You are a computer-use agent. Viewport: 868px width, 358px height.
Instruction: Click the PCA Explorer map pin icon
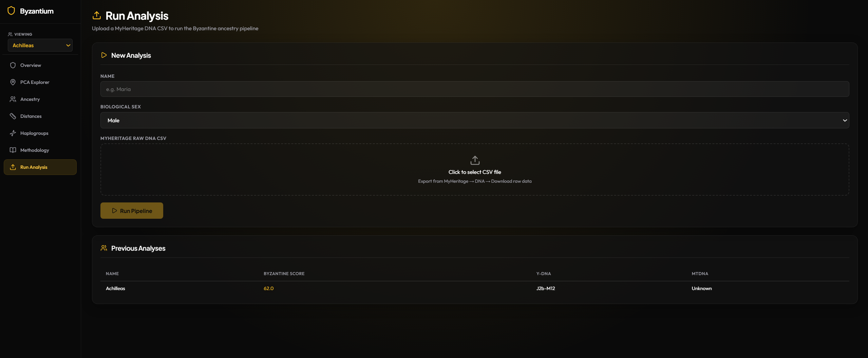(x=13, y=82)
